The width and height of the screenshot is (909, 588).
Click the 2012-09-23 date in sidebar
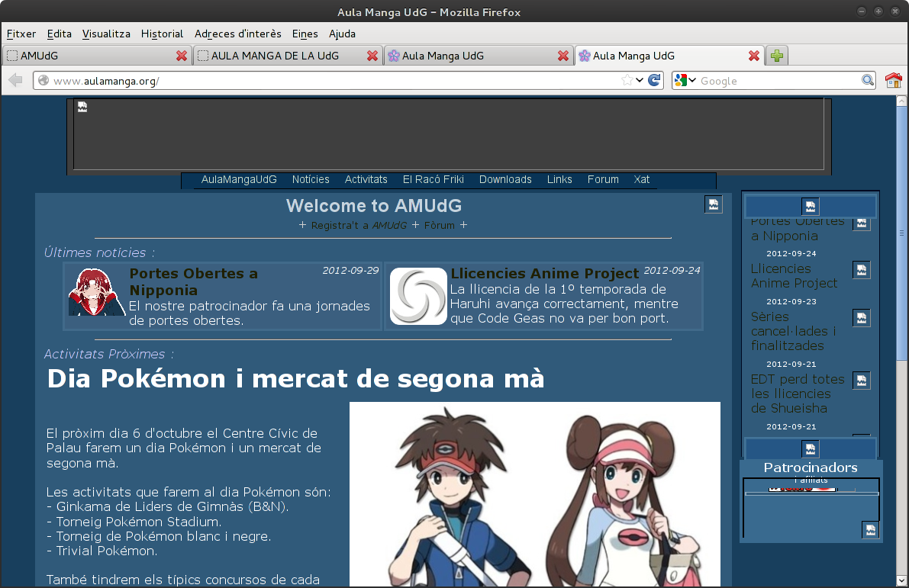(791, 302)
